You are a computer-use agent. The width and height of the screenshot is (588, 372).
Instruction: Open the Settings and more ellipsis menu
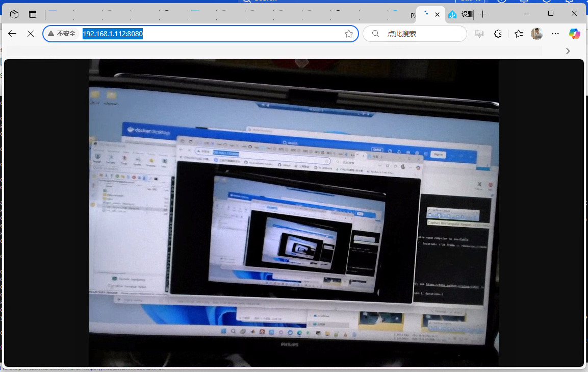[x=556, y=34]
